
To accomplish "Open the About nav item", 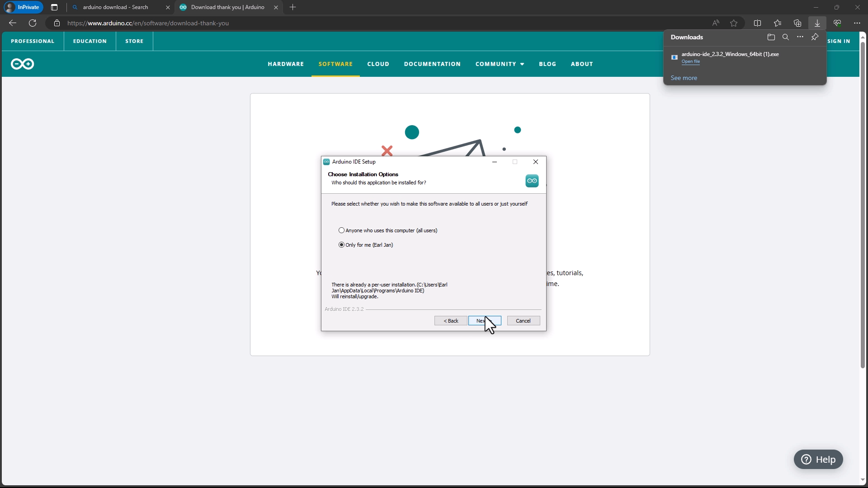I will tap(582, 64).
